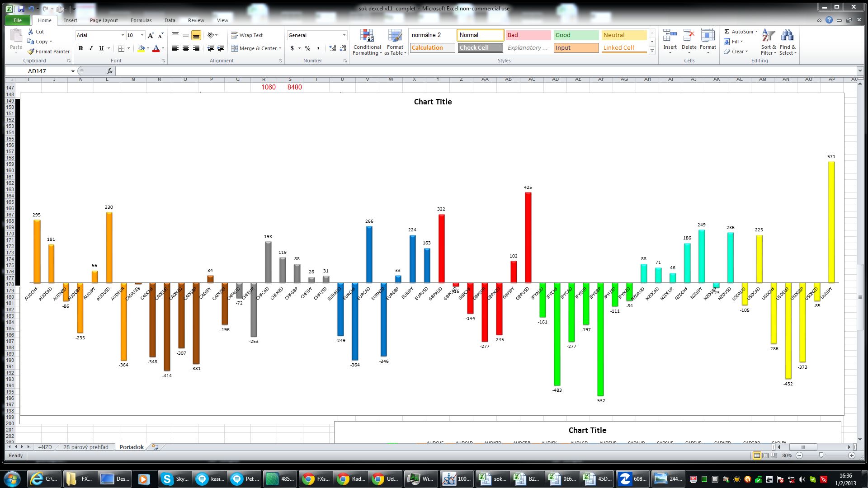
Task: Click in the formula bar
Action: pos(486,71)
